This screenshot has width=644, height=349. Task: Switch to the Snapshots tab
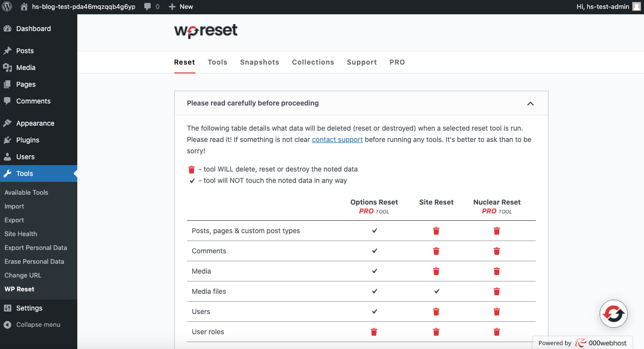point(259,62)
